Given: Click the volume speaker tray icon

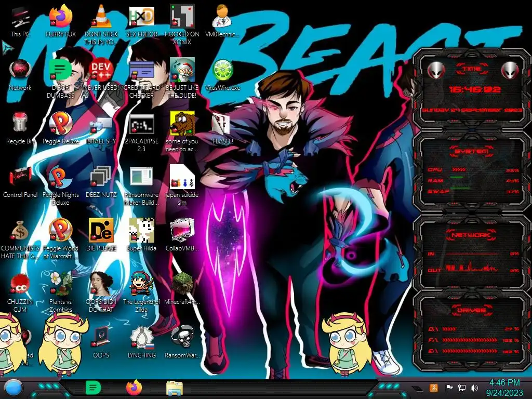Looking at the screenshot, I should point(474,388).
